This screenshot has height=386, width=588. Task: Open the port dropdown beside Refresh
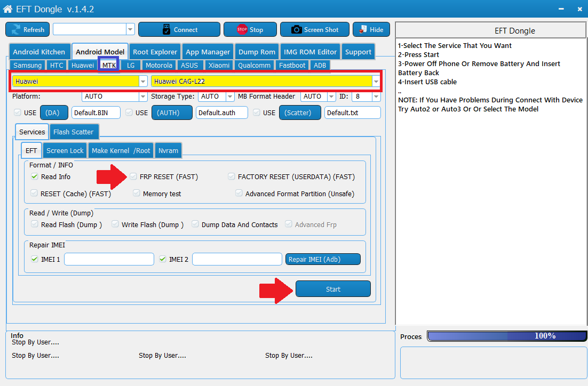click(x=130, y=29)
